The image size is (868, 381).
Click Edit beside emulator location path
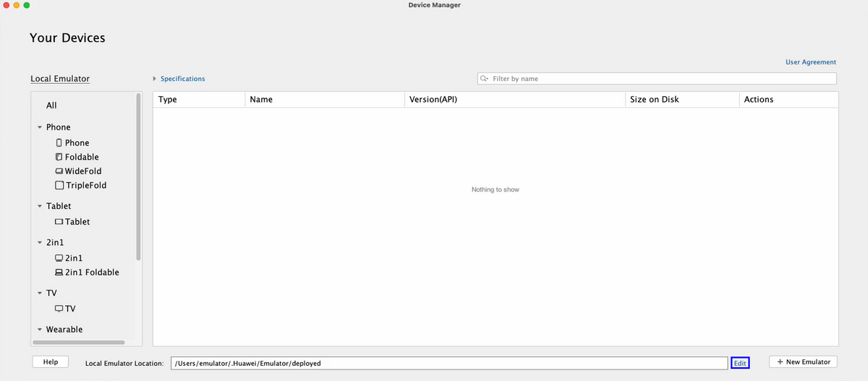click(740, 363)
